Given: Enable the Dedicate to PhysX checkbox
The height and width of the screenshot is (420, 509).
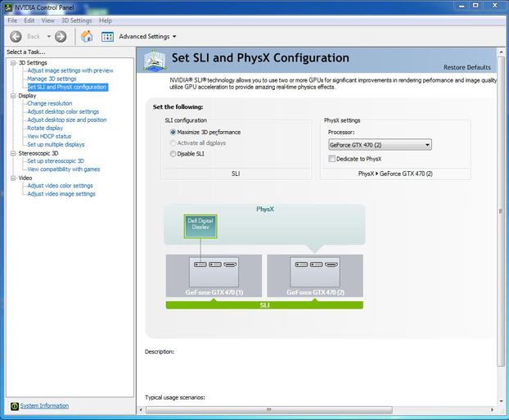Looking at the screenshot, I should [x=331, y=159].
